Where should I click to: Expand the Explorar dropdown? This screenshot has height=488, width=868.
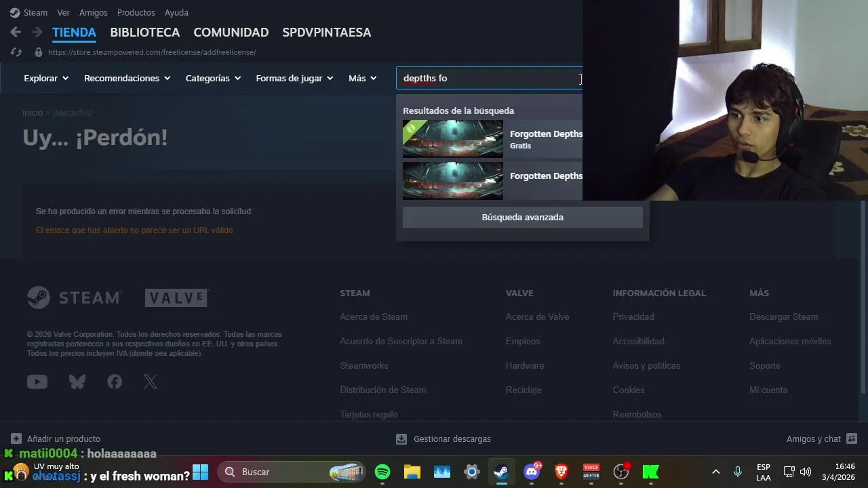pos(46,78)
